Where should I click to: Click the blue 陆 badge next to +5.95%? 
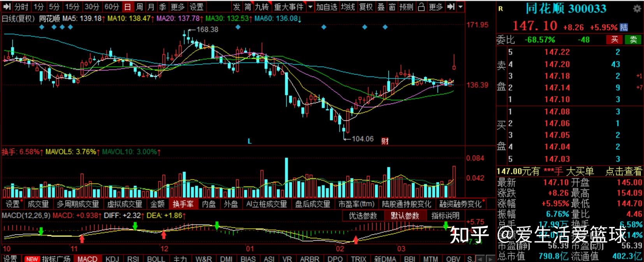(x=624, y=27)
